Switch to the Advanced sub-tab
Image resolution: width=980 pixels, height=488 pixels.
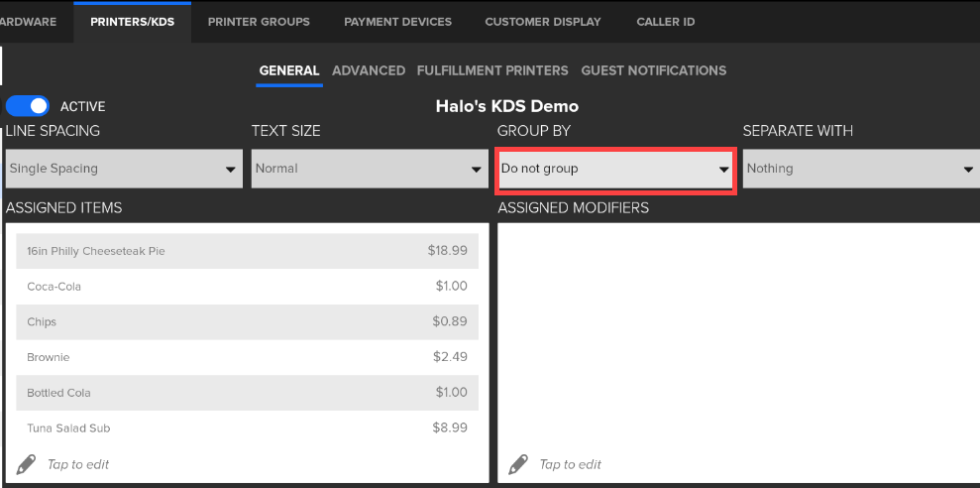369,70
